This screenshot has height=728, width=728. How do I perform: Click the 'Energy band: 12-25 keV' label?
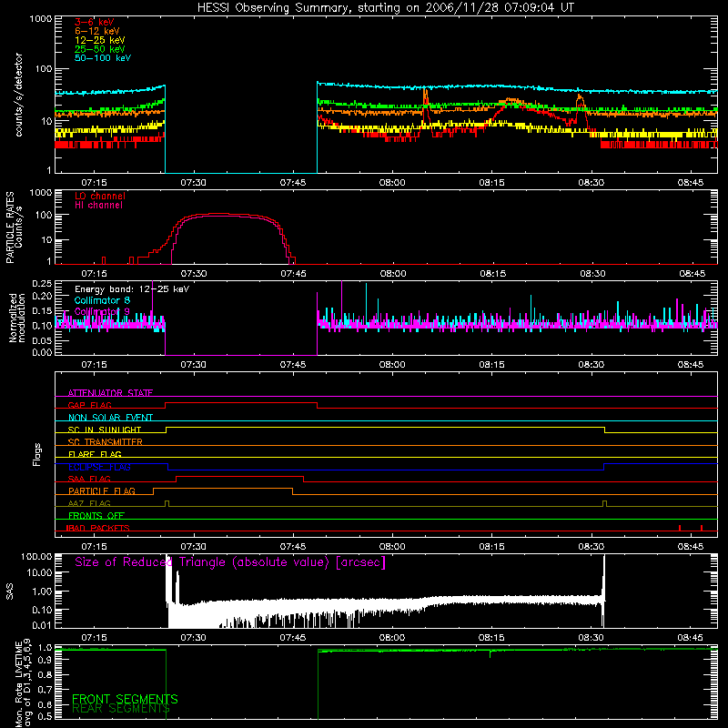pos(132,289)
